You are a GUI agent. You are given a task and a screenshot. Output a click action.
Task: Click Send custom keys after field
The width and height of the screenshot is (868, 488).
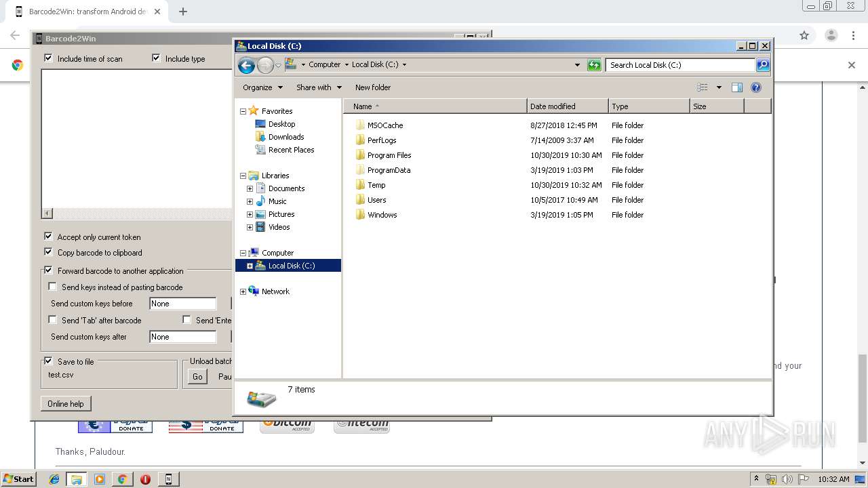click(182, 337)
